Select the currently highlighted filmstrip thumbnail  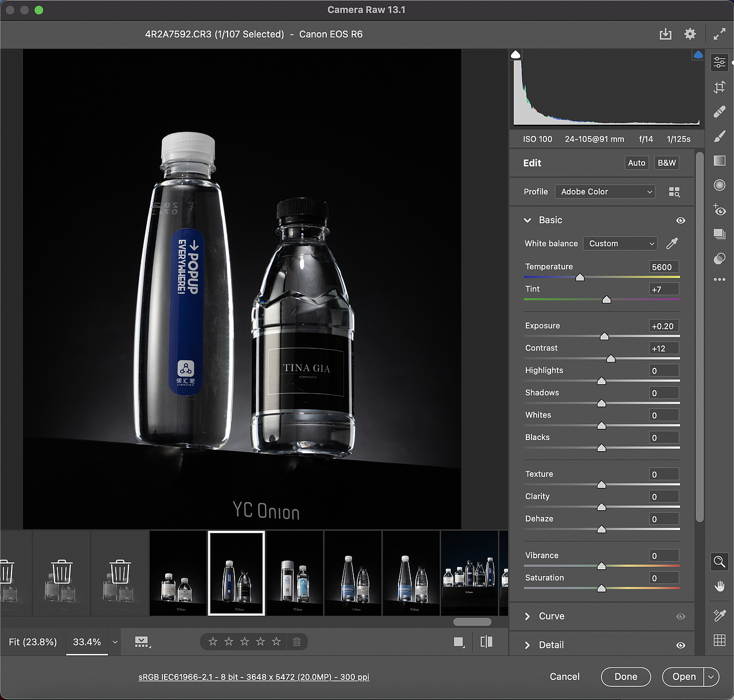pyautogui.click(x=236, y=573)
